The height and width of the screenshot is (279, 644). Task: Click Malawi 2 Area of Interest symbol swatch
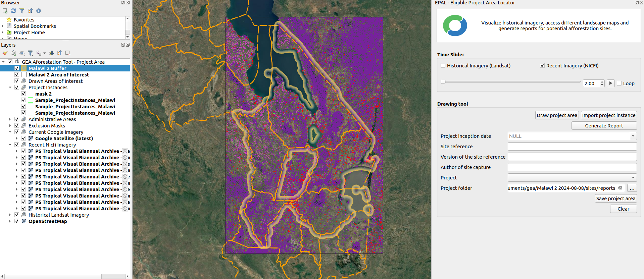[24, 75]
